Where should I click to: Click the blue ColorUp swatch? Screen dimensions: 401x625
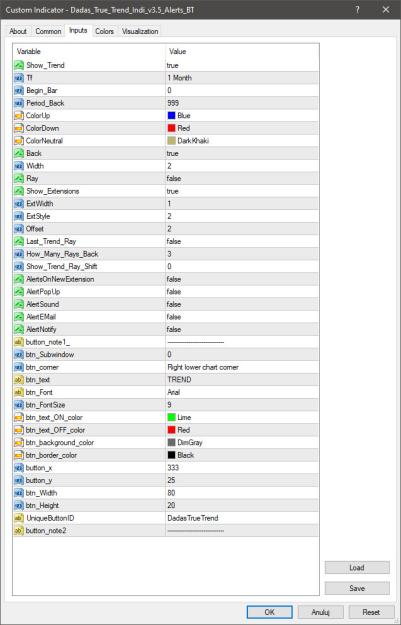click(172, 116)
